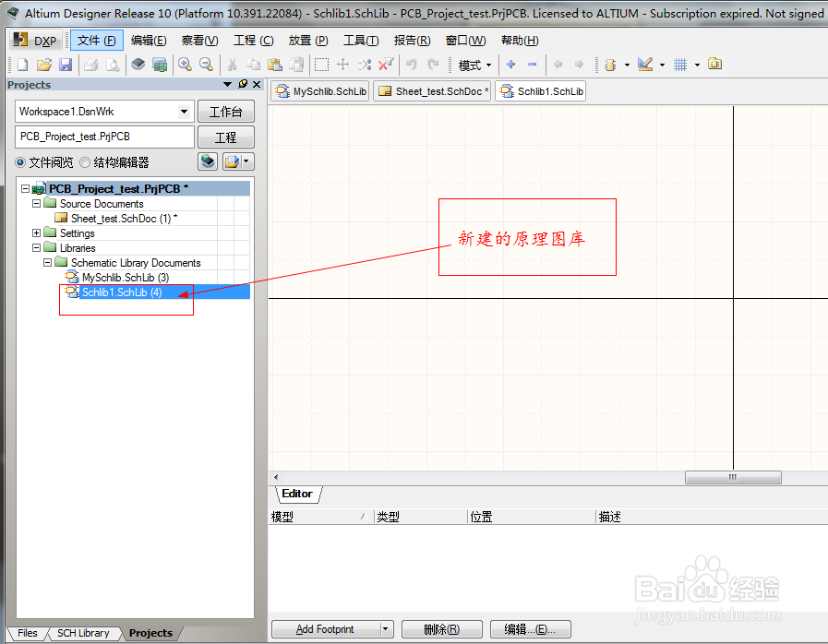
Task: Open the 编辑(E) menu
Action: (x=149, y=41)
